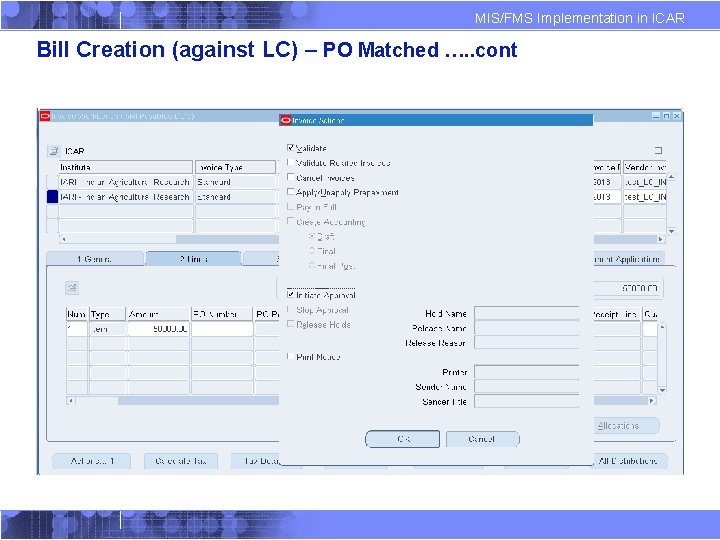Click the PO Number column header
This screenshot has height=540, width=720.
click(222, 314)
